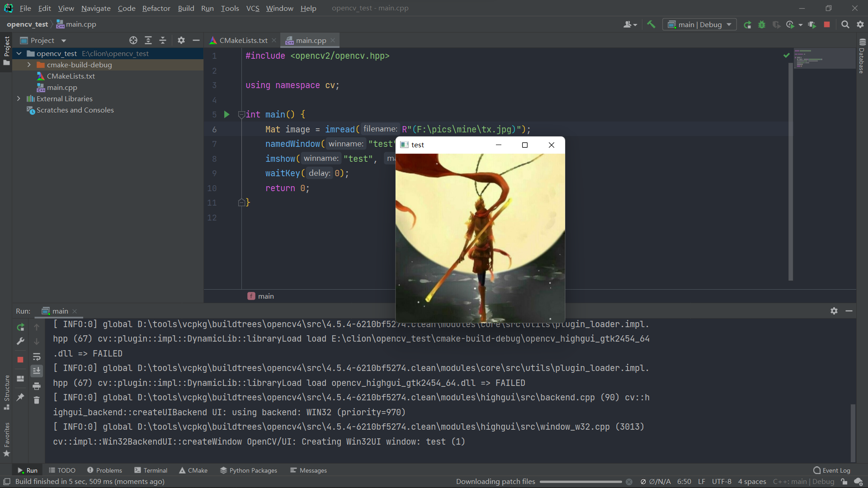
Task: Expand the External Libraries node
Action: [19, 99]
